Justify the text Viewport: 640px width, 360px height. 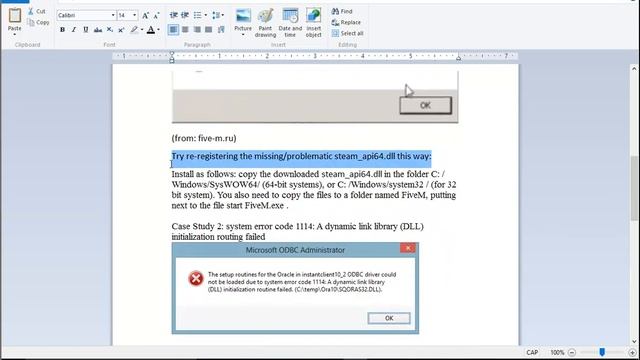click(209, 29)
